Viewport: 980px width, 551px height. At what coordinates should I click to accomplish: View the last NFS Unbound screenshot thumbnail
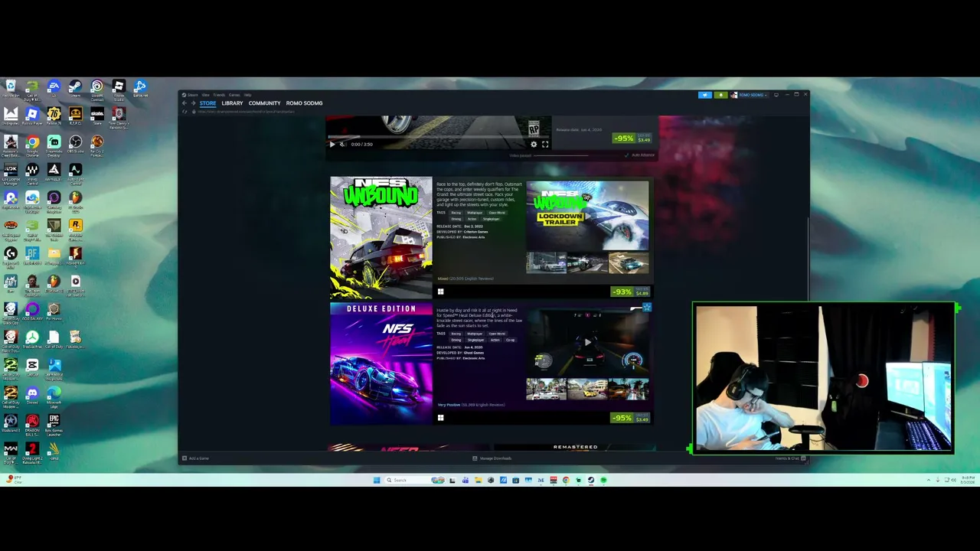629,262
